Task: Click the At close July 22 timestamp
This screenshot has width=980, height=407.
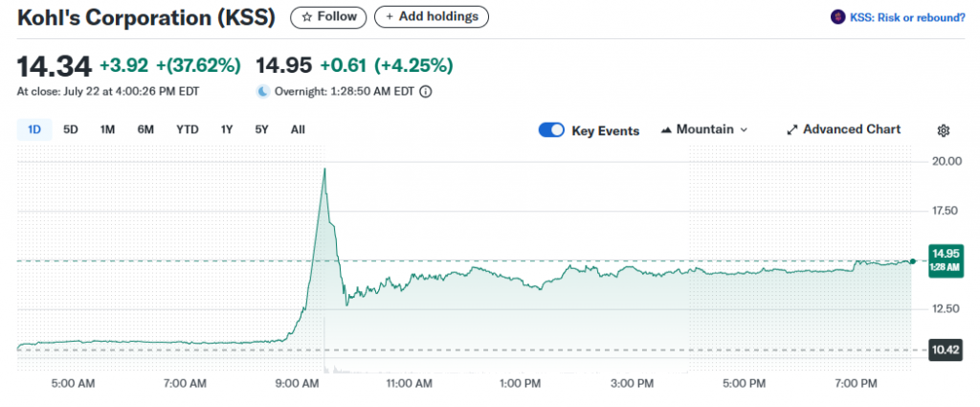Action: tap(108, 91)
